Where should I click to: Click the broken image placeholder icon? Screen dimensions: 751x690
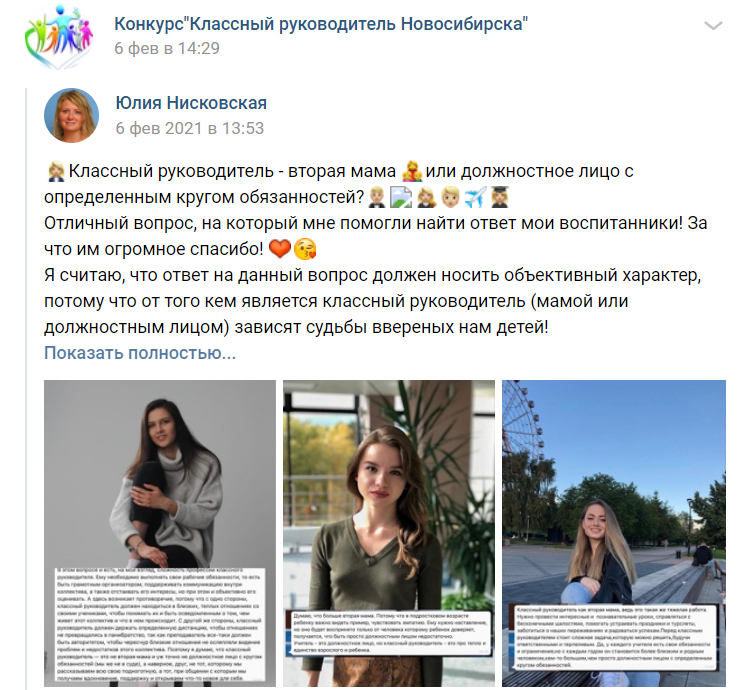(401, 197)
